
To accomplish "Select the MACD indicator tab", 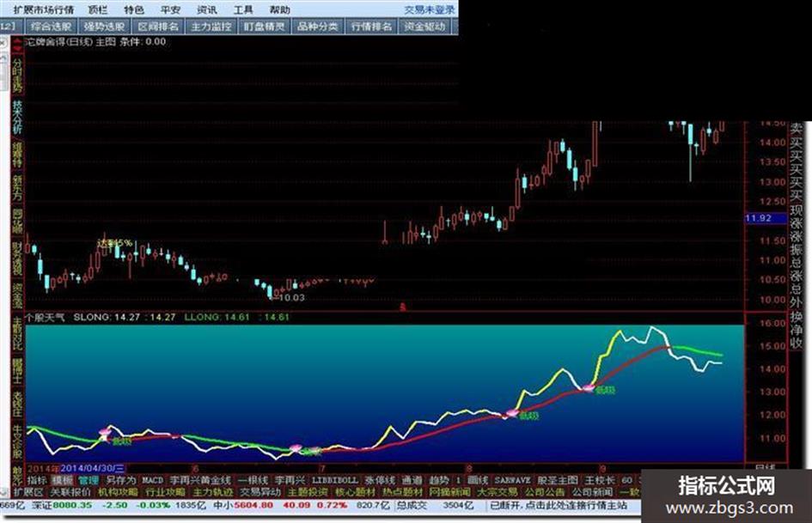I will click(152, 480).
